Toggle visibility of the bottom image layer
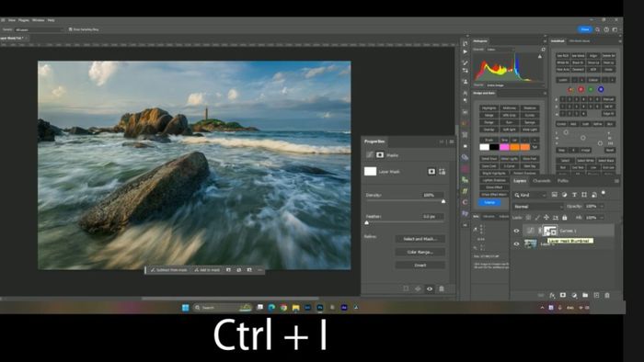This screenshot has width=644, height=362. point(516,243)
